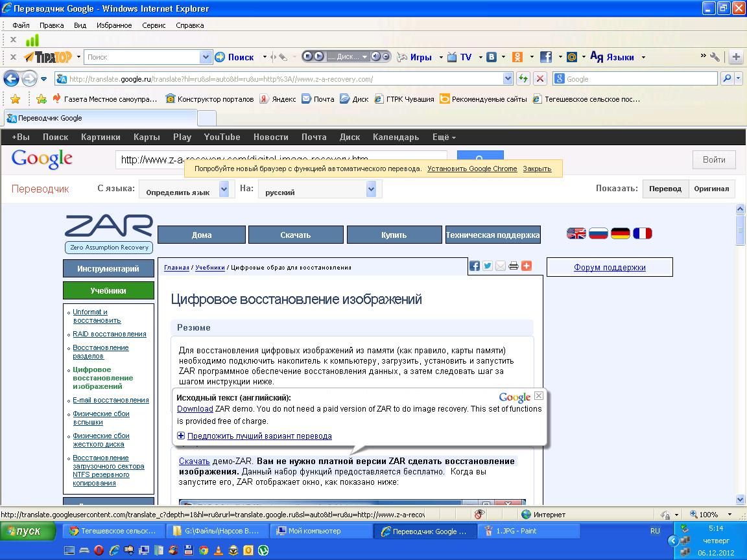
Task: Open the Избранное menu
Action: 114,25
